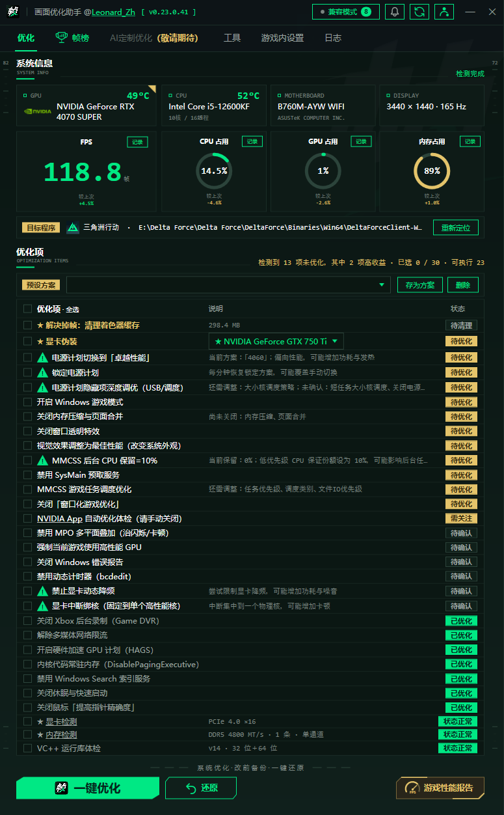This screenshot has width=504, height=815.
Task: Click 重新定位 button
Action: (x=456, y=228)
